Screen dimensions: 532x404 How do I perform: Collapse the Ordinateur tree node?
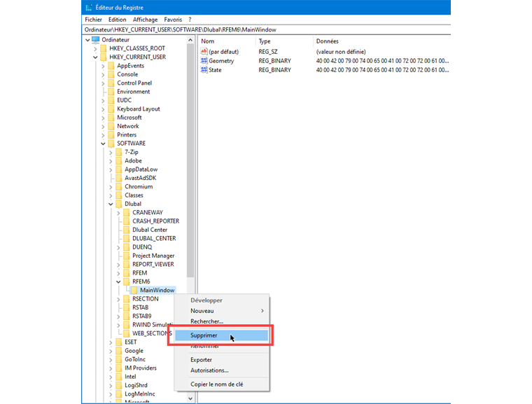coord(87,40)
